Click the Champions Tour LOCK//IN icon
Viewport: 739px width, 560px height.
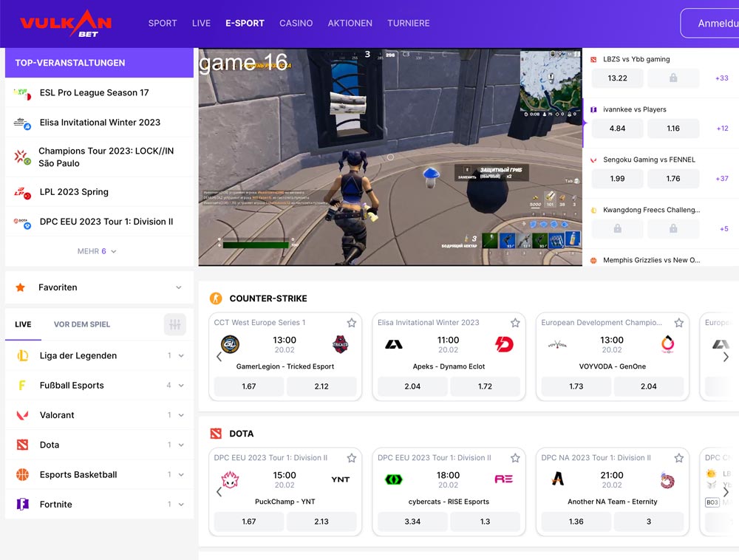click(x=22, y=157)
